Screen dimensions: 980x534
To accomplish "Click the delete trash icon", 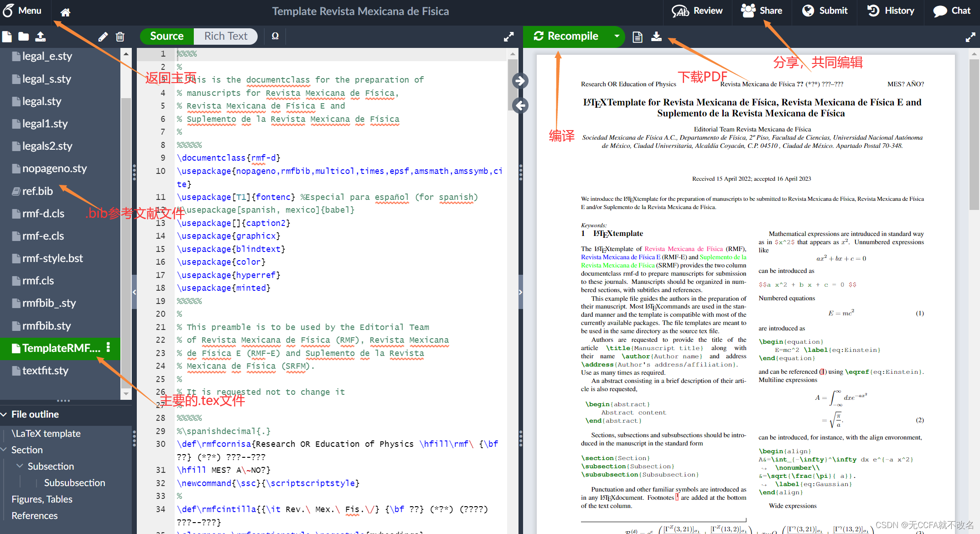I will pos(120,37).
